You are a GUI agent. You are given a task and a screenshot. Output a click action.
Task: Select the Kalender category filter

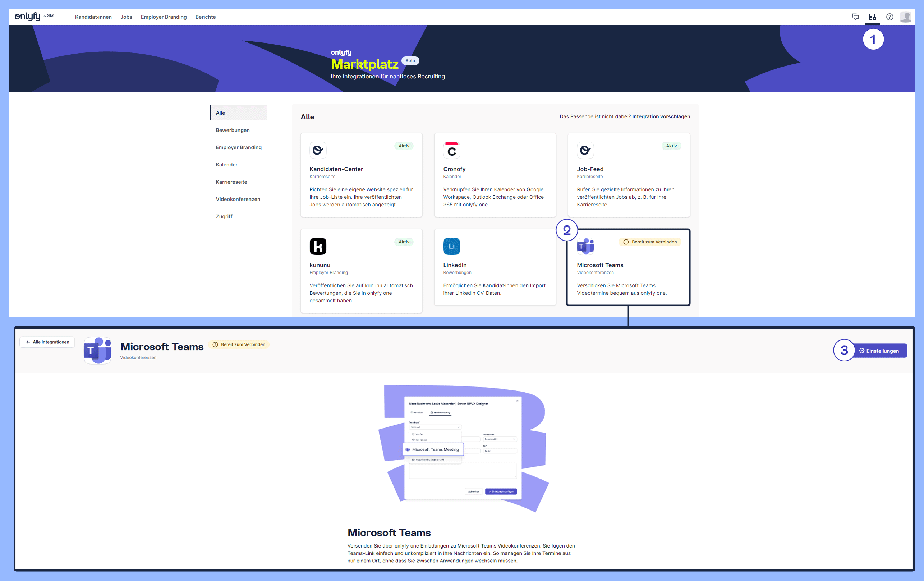tap(226, 165)
